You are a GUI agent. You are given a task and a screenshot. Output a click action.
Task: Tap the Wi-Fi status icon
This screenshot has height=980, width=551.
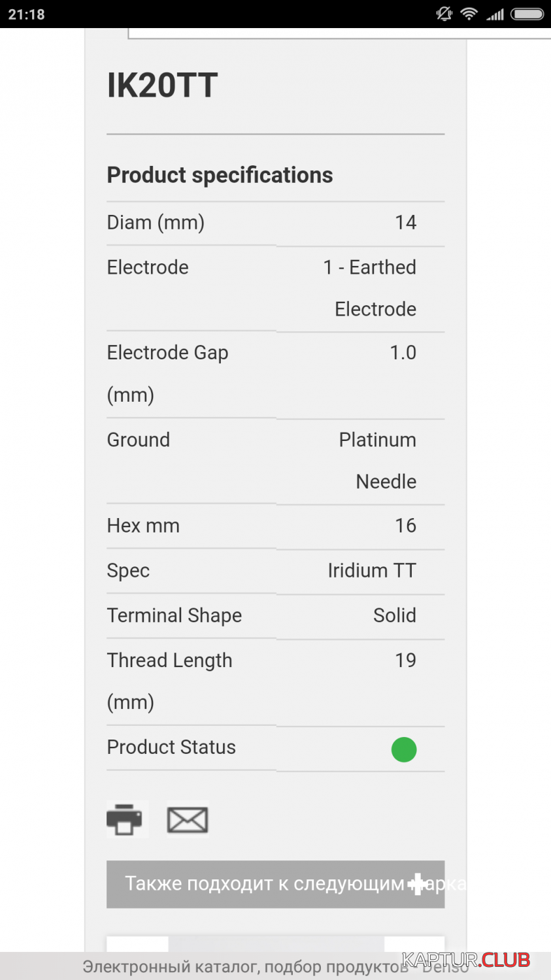[469, 14]
